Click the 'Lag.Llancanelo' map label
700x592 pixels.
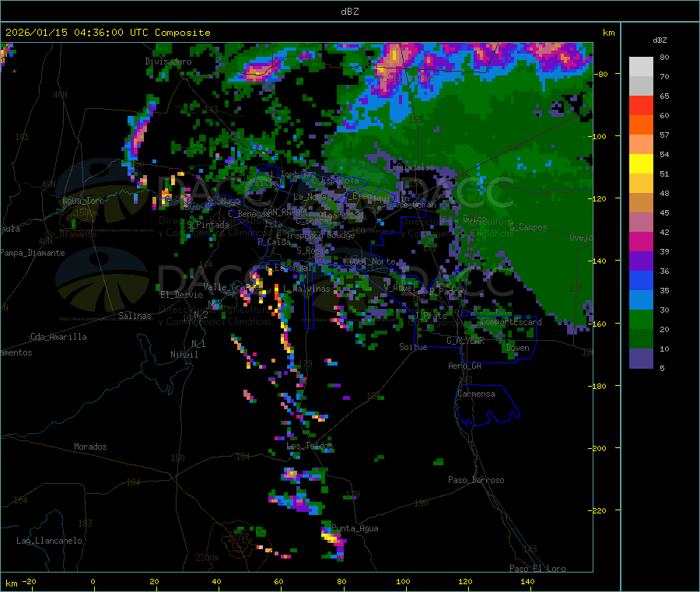click(x=49, y=541)
